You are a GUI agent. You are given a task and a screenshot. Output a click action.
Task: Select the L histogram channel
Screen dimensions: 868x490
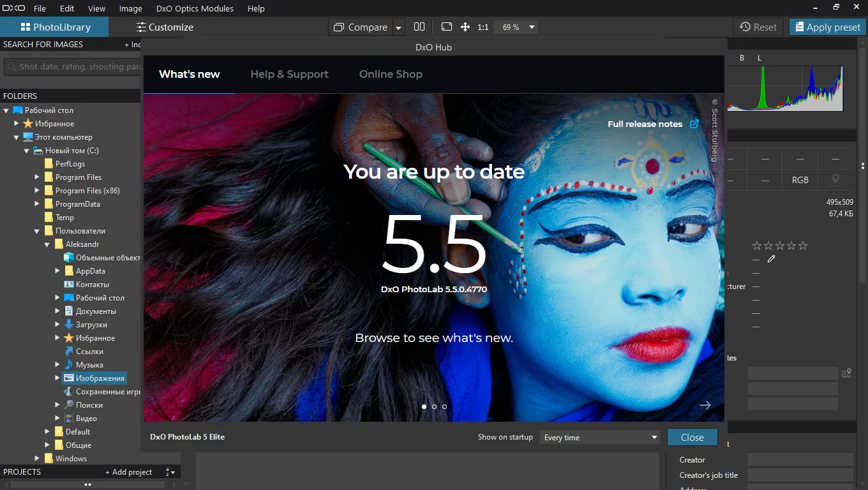click(x=759, y=58)
